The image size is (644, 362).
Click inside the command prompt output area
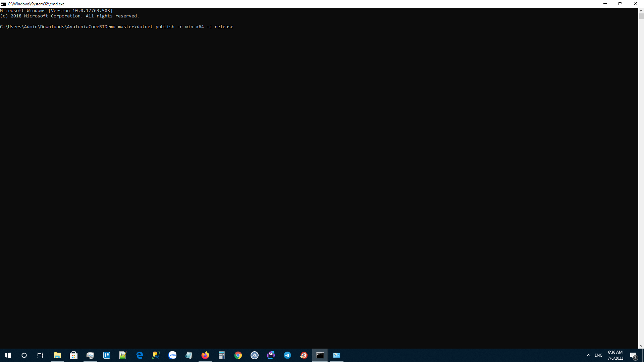click(302, 134)
